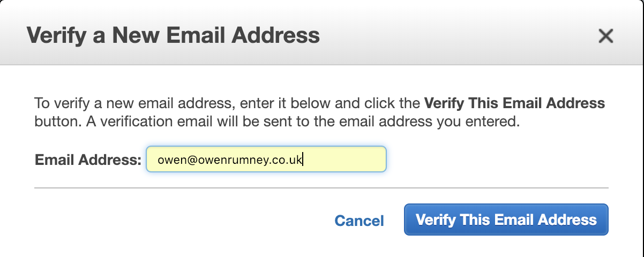Close the Verify a New Email Address dialog
This screenshot has width=644, height=257.
[605, 36]
